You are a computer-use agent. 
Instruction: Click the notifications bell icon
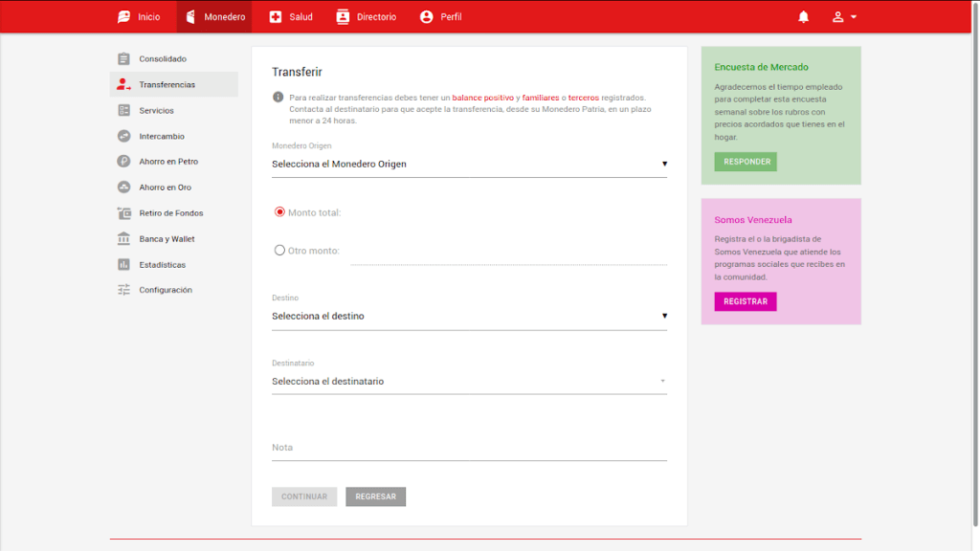point(803,17)
